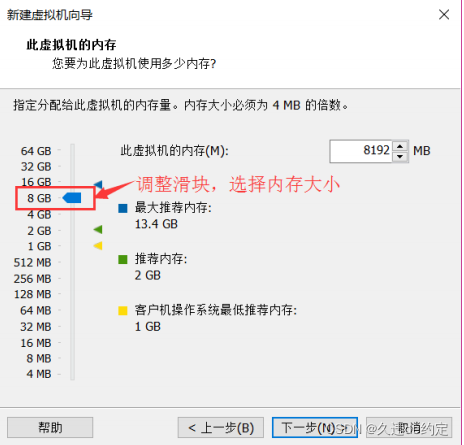Screen dimensions: 464x445
Task: Click the 64 GB label at slider top
Action: tap(36, 151)
